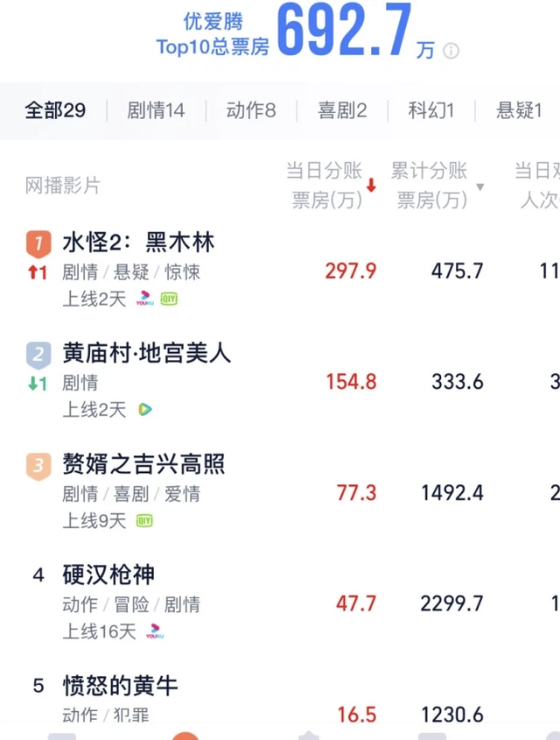Click the Tencent Video icon under 黄庙村·地宫美人
Viewport: 560px width, 740px height.
click(145, 409)
